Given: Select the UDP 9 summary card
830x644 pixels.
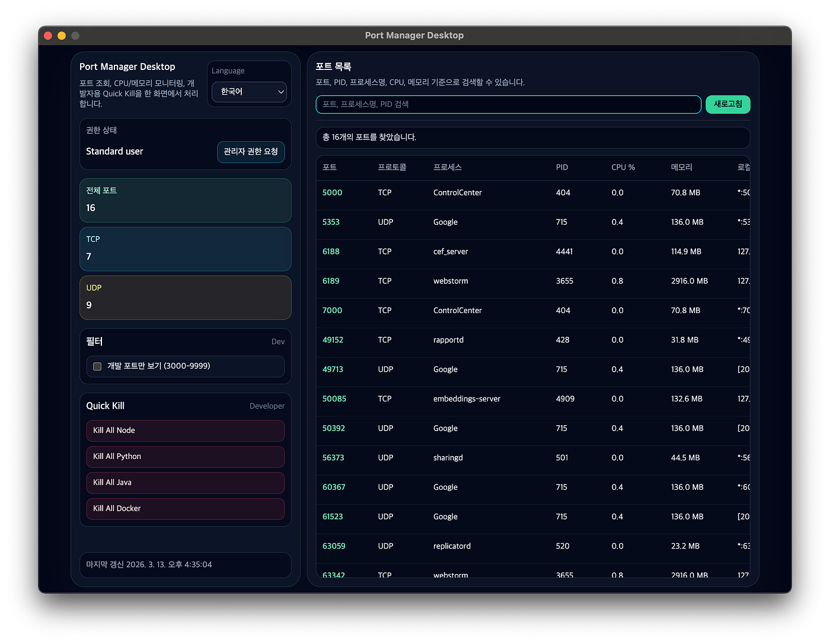Looking at the screenshot, I should 185,298.
